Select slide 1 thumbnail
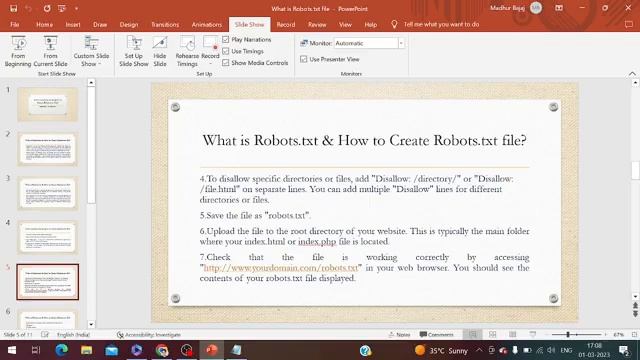640x360 pixels. click(48, 104)
